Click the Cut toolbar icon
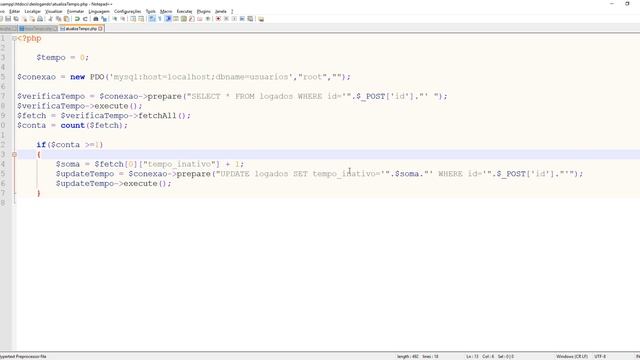 pyautogui.click(x=50, y=19)
